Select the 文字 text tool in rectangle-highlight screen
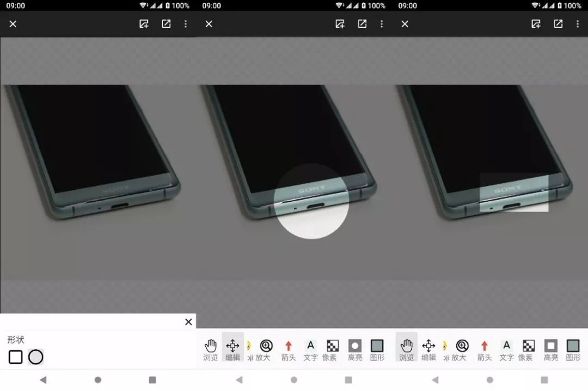Screen dimensions: 588x391 [x=507, y=350]
